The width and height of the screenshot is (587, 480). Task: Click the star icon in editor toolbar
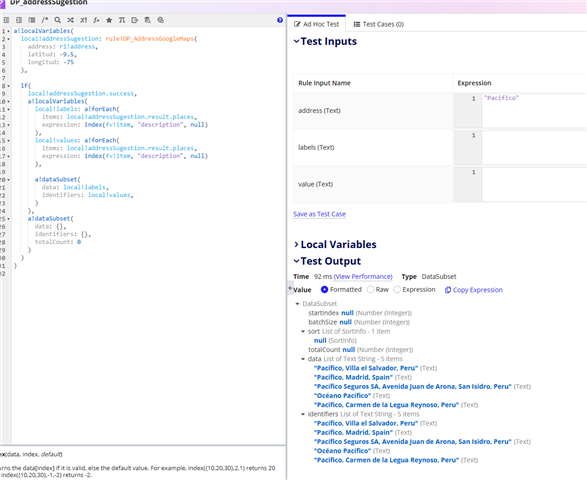(x=109, y=20)
